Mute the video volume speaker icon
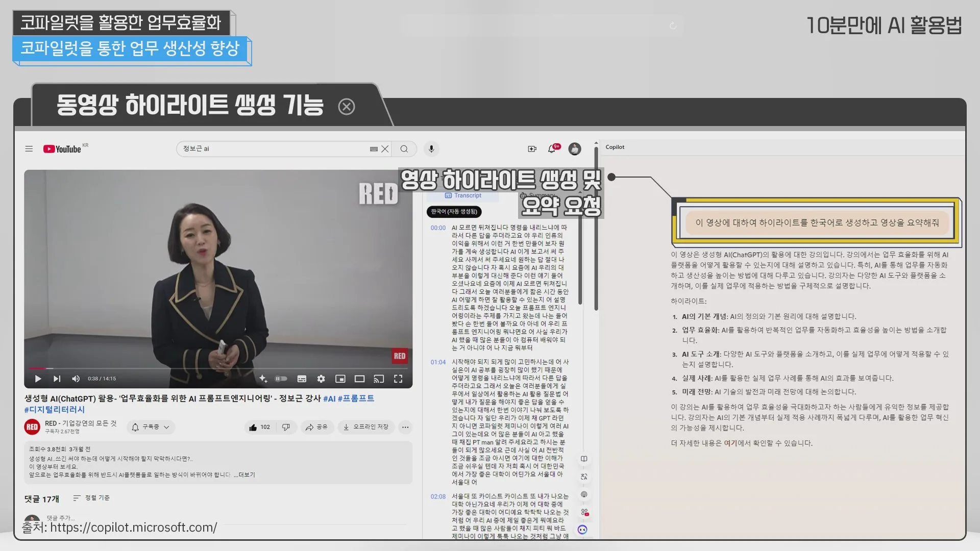980x551 pixels. 76,379
